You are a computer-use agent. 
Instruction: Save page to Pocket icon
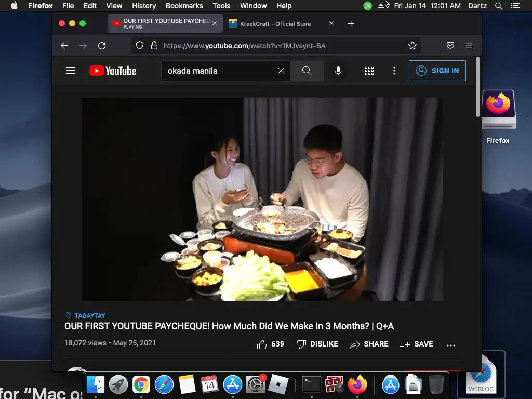450,46
